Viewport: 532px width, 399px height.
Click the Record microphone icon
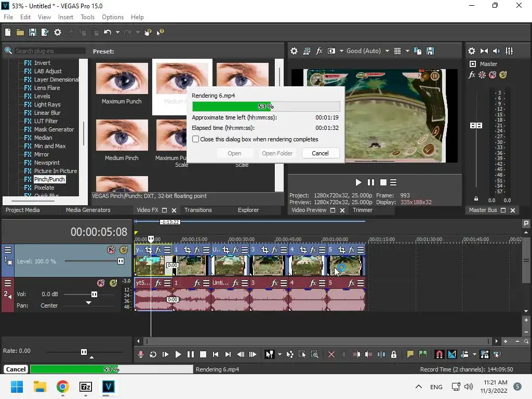pos(140,354)
